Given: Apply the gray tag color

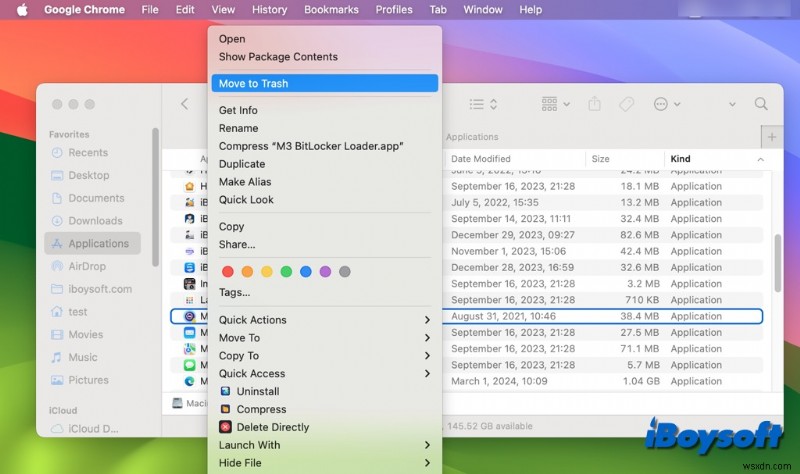Looking at the screenshot, I should 345,271.
